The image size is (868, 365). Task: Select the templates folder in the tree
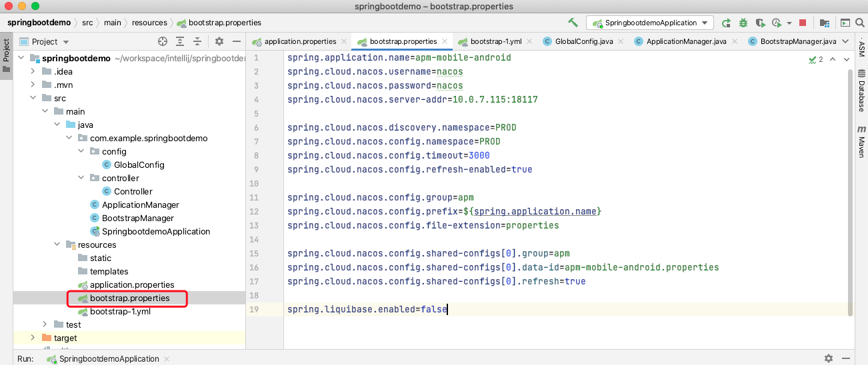(103, 271)
